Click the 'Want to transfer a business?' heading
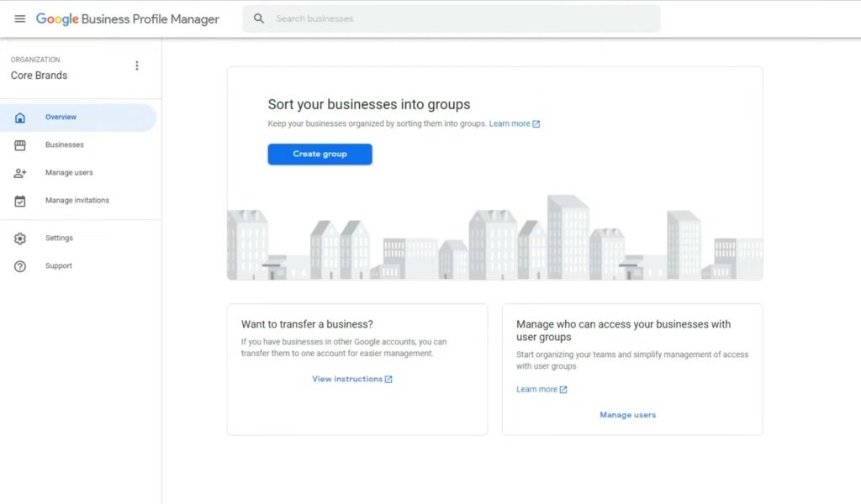861x504 pixels. coord(307,324)
